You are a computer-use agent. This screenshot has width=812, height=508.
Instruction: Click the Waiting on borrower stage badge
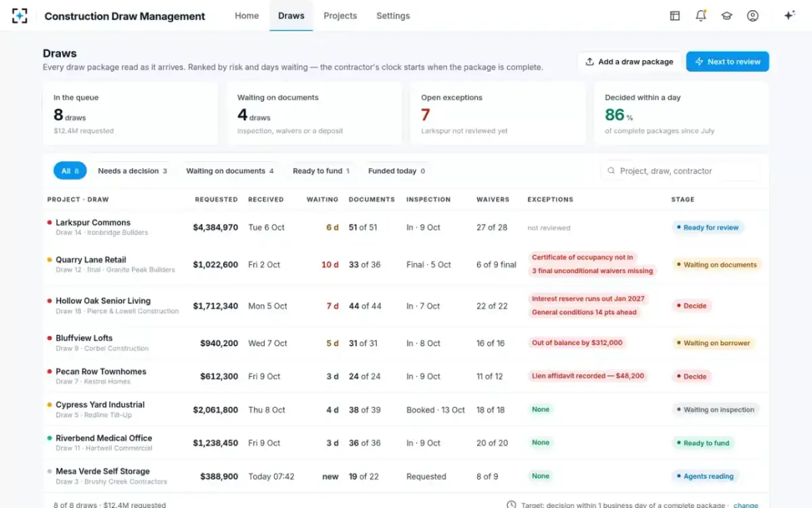(713, 343)
